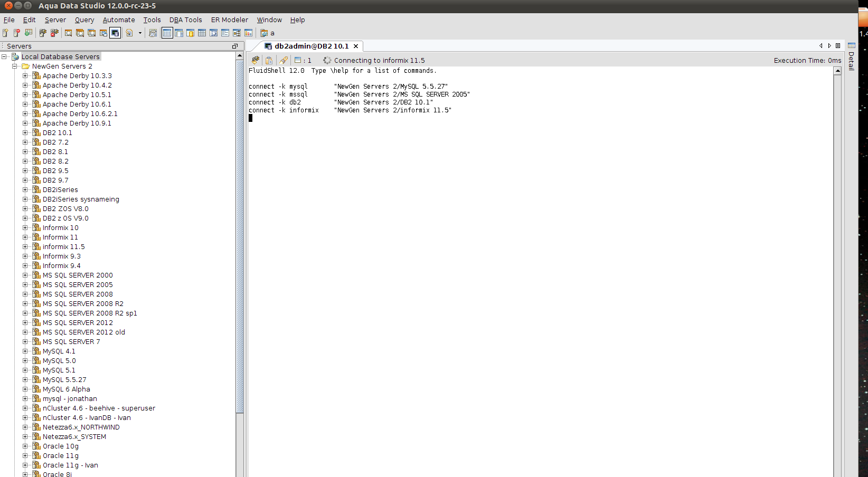Select nCluster 4.6 - beehive - superuser

click(99, 408)
